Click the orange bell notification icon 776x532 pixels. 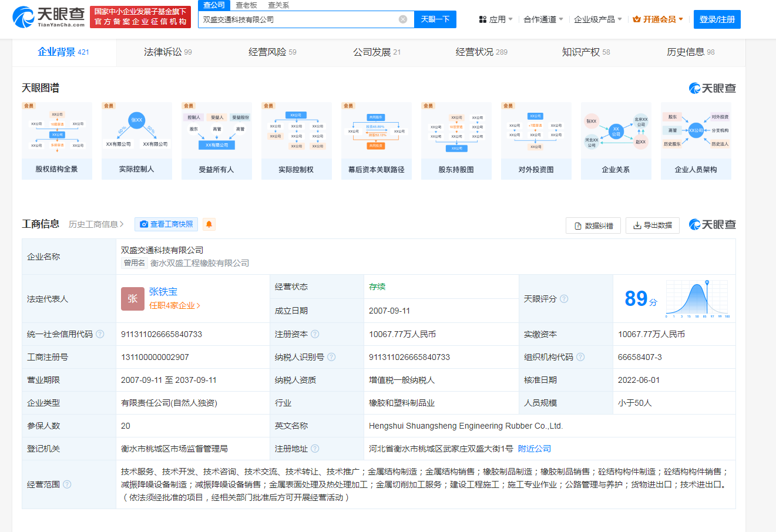pyautogui.click(x=209, y=224)
